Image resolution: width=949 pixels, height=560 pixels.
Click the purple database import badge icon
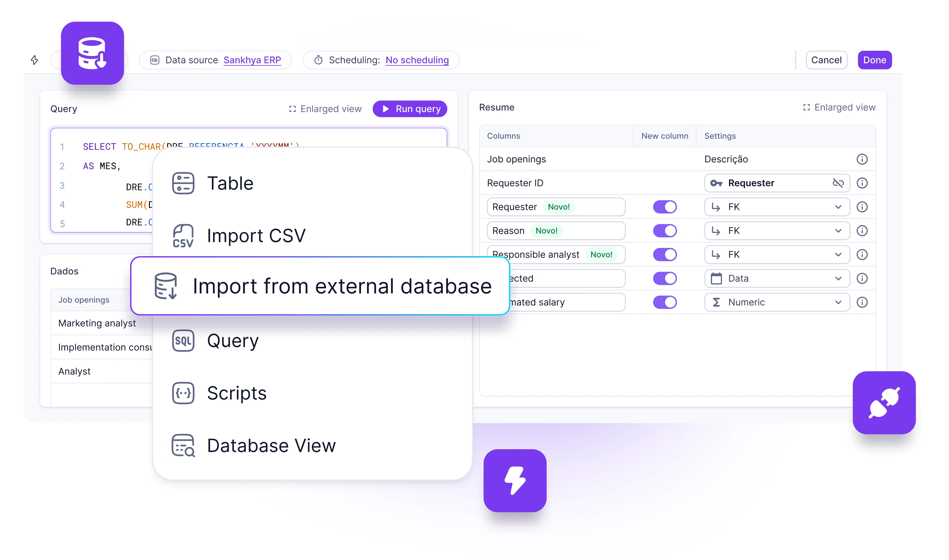92,53
